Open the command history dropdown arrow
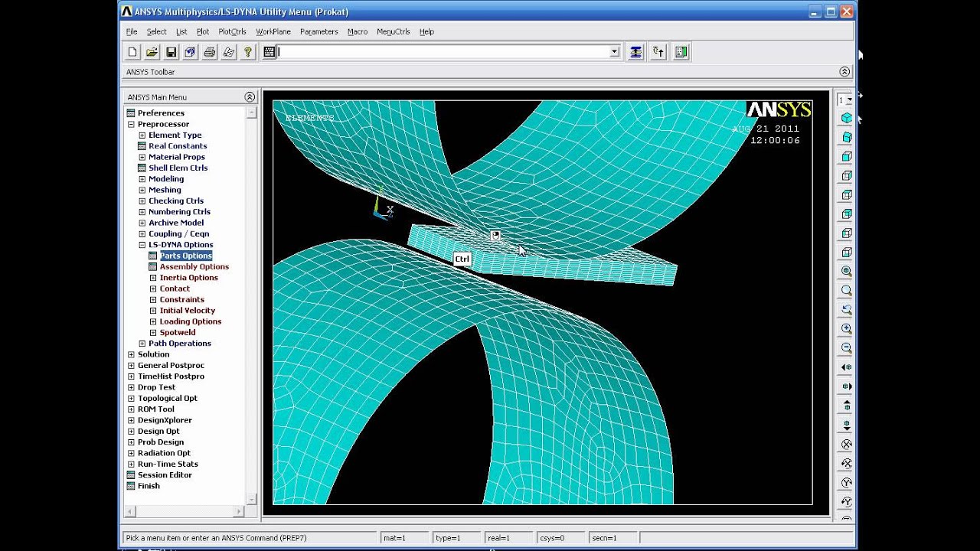Screen dimensions: 980x551 pyautogui.click(x=614, y=52)
